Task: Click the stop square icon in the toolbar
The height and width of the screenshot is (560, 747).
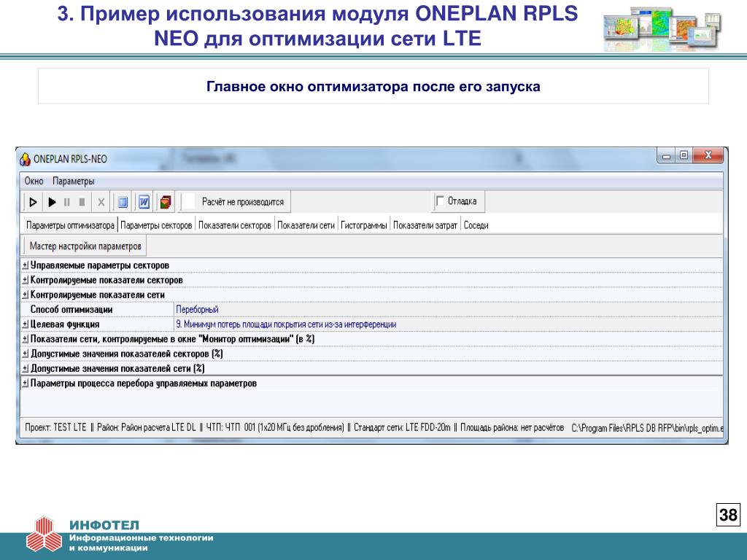Action: [82, 203]
